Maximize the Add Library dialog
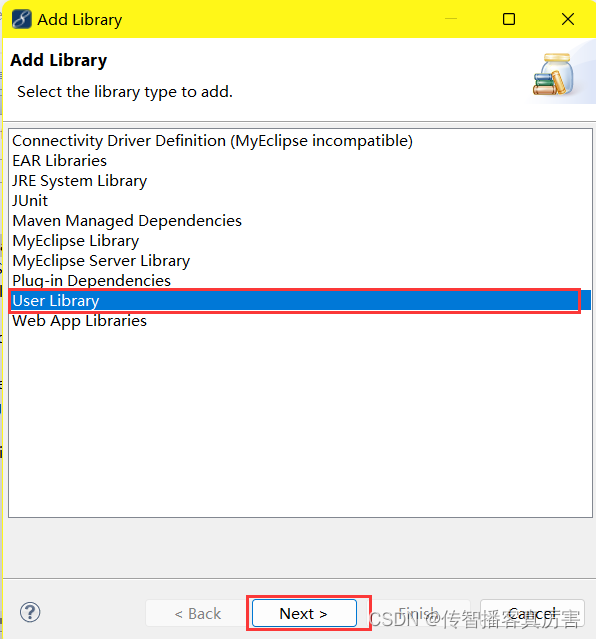 (509, 19)
